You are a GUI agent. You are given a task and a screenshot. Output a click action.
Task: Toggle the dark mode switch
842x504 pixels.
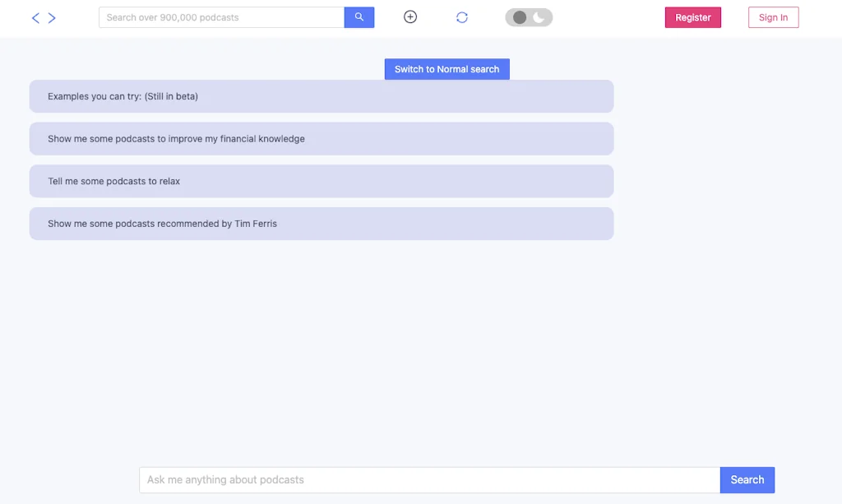coord(529,16)
